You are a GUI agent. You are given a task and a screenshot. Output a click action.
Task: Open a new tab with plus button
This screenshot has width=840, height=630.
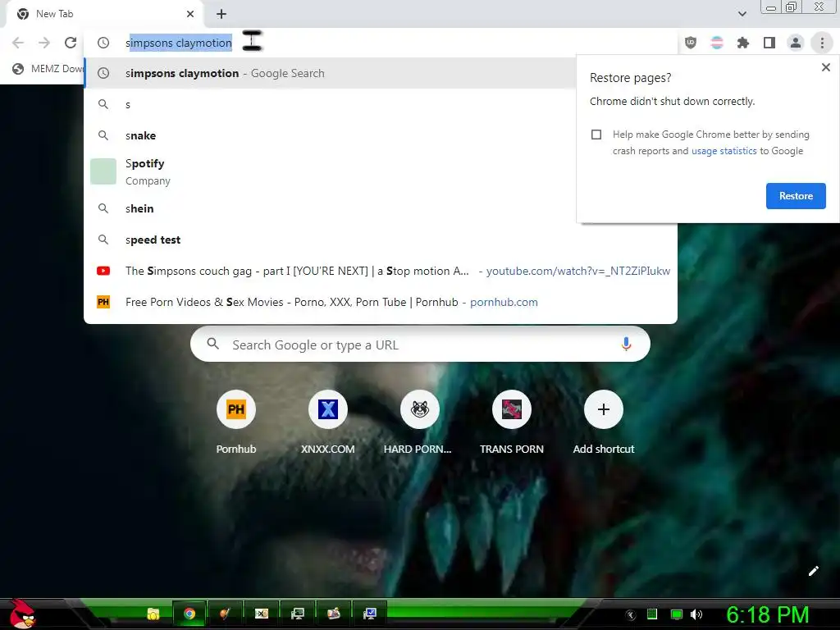pyautogui.click(x=221, y=14)
